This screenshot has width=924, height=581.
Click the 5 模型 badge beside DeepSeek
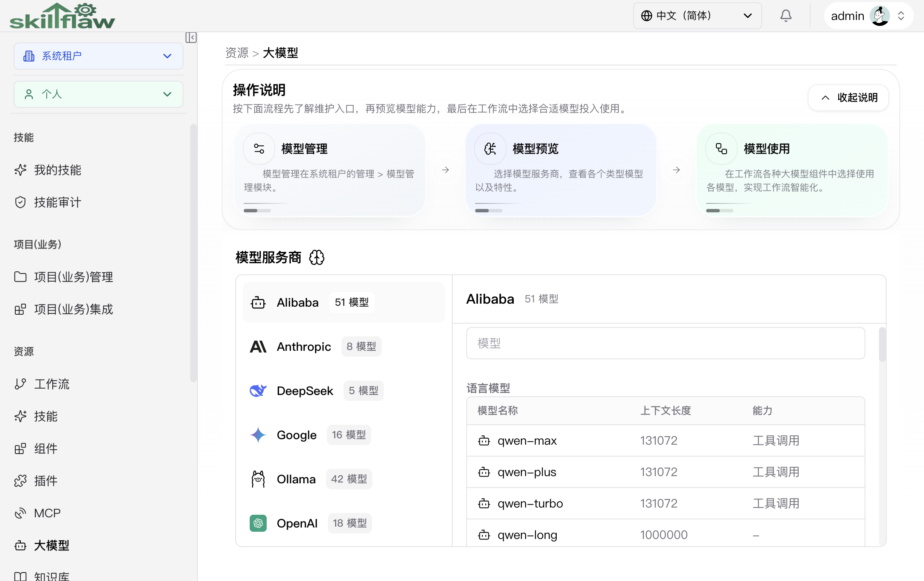point(363,391)
